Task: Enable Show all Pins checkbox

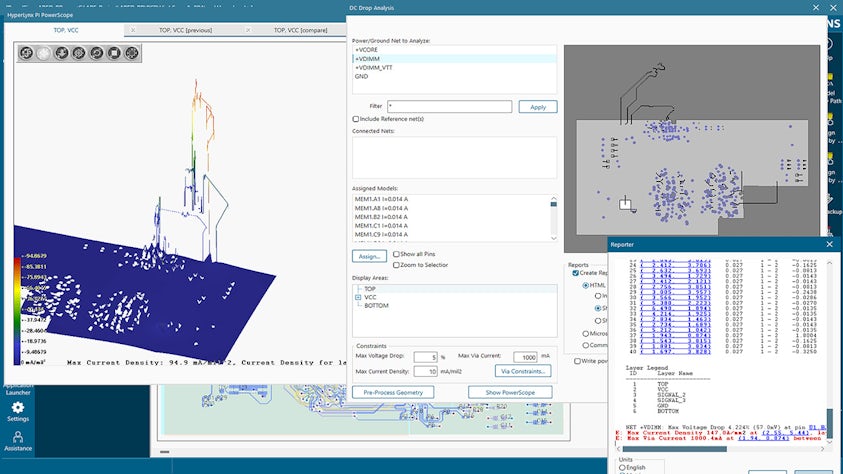Action: coord(396,254)
